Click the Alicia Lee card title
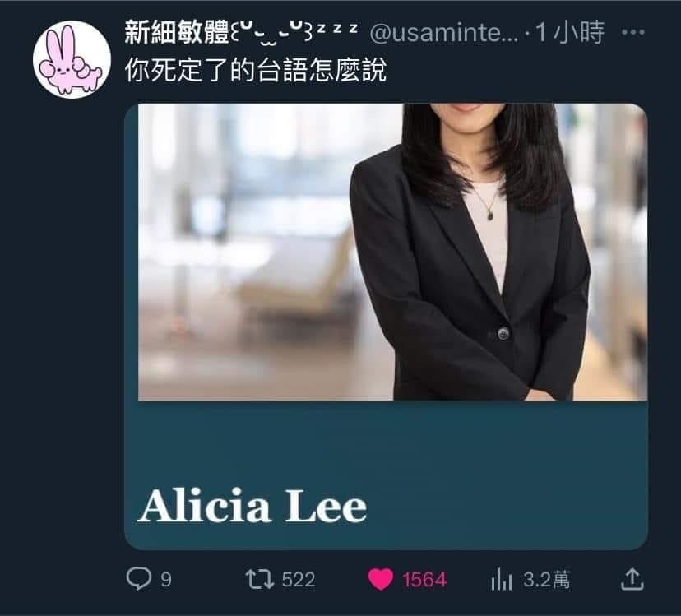 (252, 506)
